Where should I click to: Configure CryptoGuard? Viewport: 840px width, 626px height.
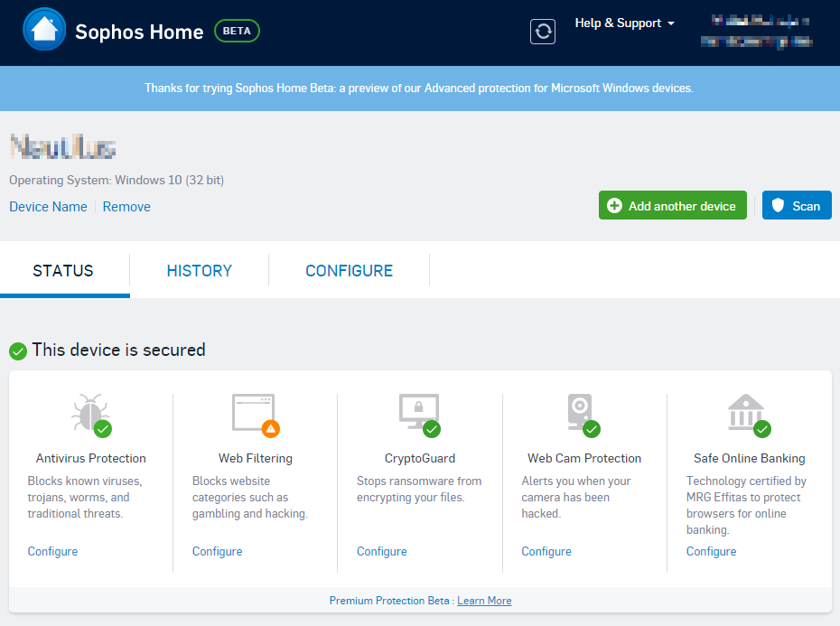pyautogui.click(x=382, y=552)
